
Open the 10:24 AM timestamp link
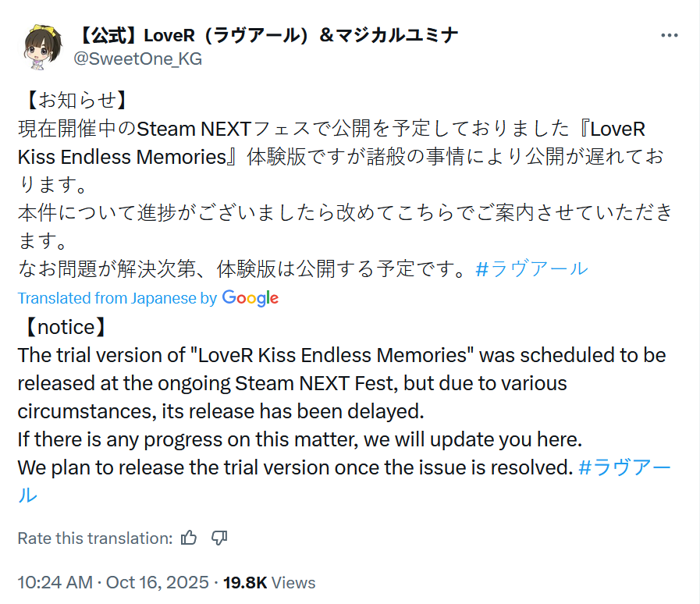(54, 582)
